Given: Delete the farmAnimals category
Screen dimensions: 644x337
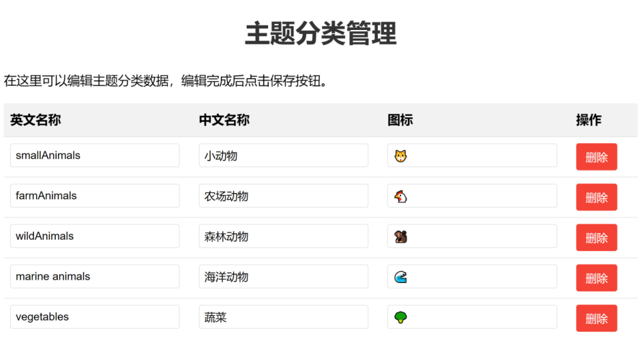Looking at the screenshot, I should [596, 197].
